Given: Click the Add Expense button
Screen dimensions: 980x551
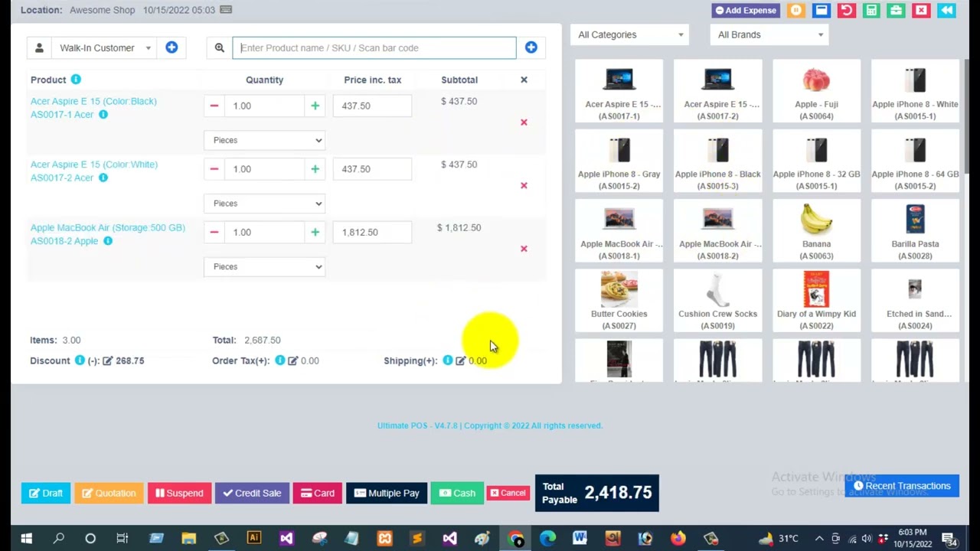Looking at the screenshot, I should (745, 10).
